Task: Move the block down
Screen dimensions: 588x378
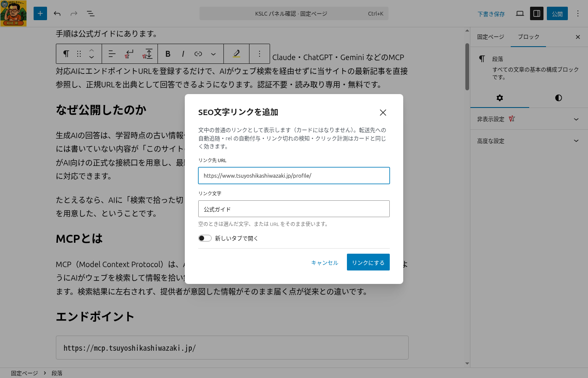Action: 92,58
